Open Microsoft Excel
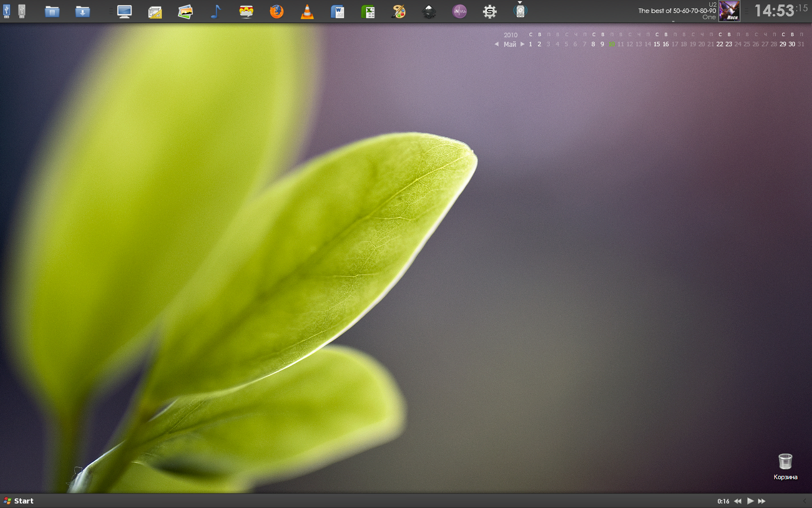This screenshot has height=508, width=812. (368, 11)
